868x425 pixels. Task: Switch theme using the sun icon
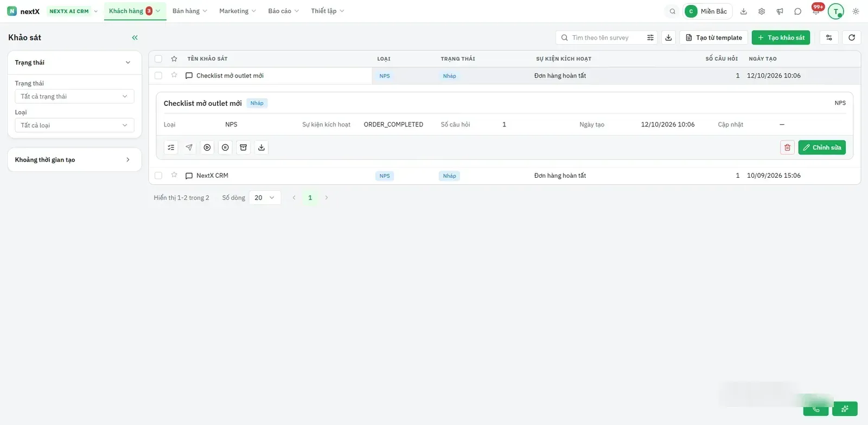pos(856,11)
